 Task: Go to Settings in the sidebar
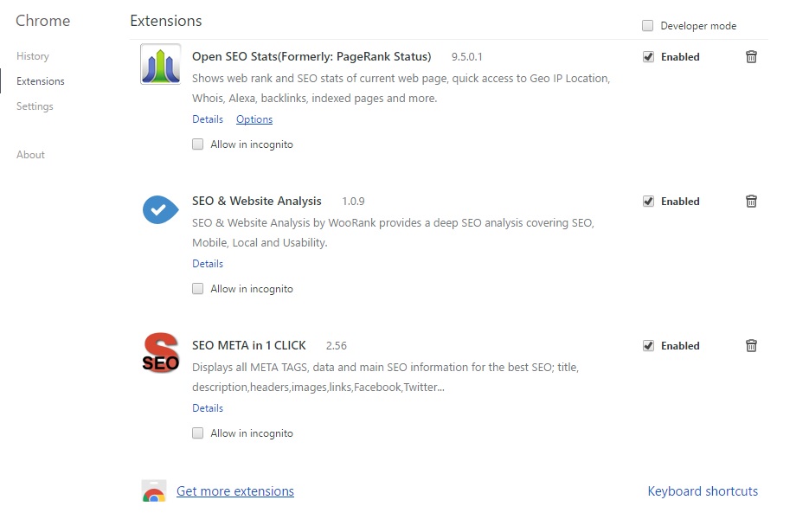click(35, 106)
